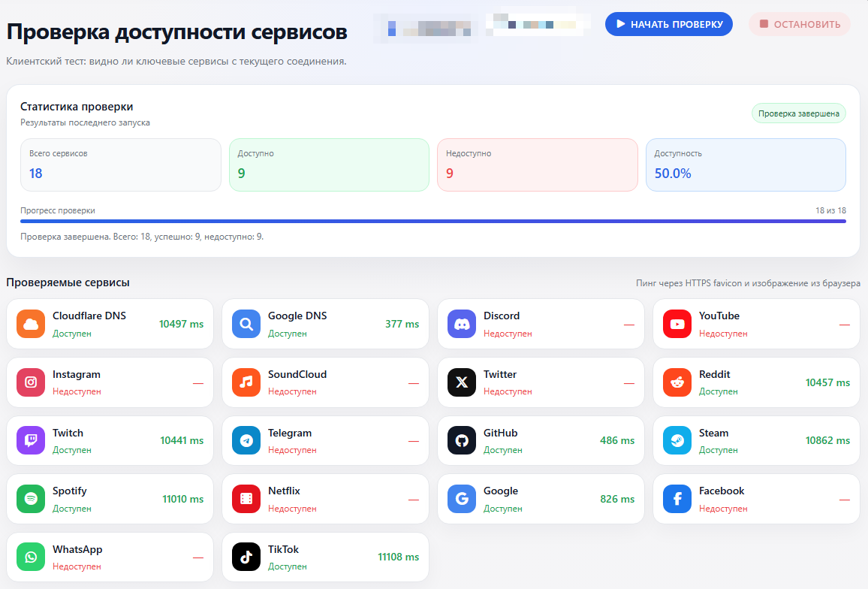The width and height of the screenshot is (868, 589).
Task: Click the ОСТАНОВИТЬ stop button
Action: pos(800,24)
